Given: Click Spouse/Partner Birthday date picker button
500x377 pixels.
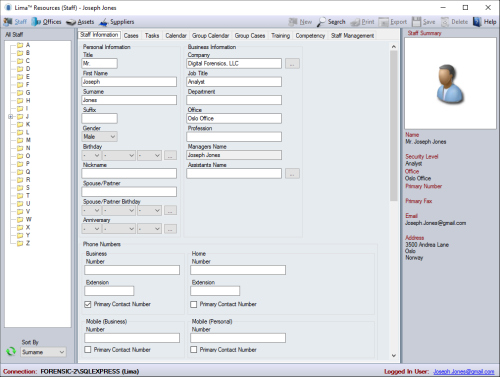Looking at the screenshot, I should pyautogui.click(x=170, y=210).
